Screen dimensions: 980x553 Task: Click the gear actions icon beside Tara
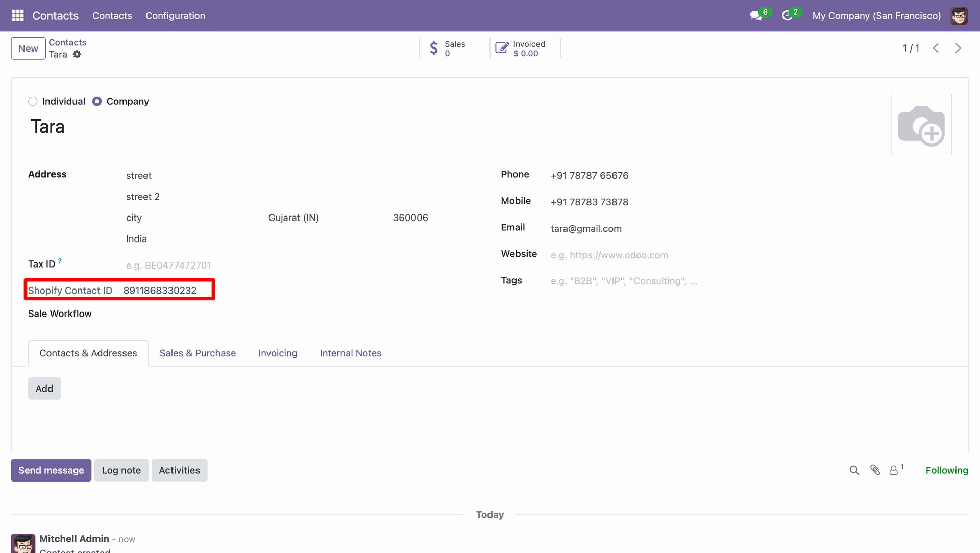click(x=77, y=54)
